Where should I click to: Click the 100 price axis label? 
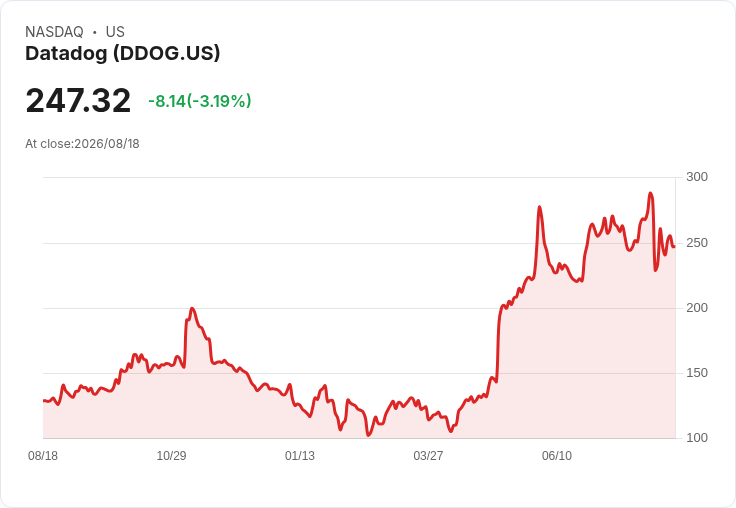tap(697, 438)
